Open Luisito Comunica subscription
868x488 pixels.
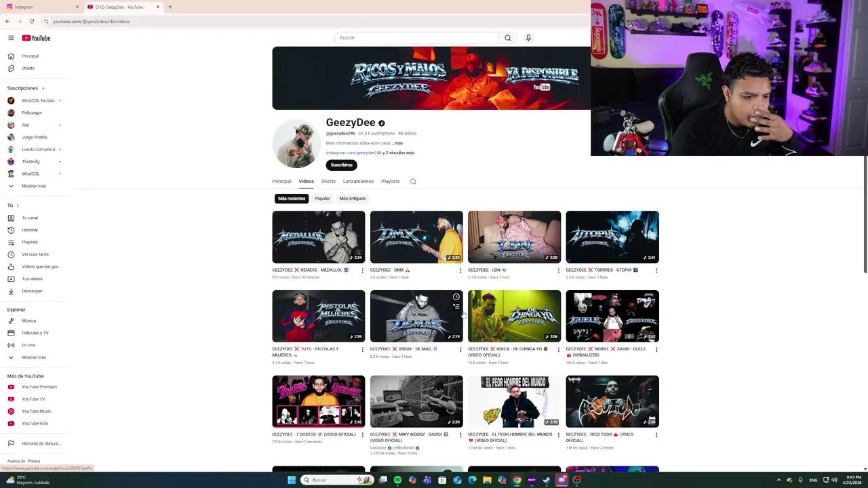tap(34, 149)
